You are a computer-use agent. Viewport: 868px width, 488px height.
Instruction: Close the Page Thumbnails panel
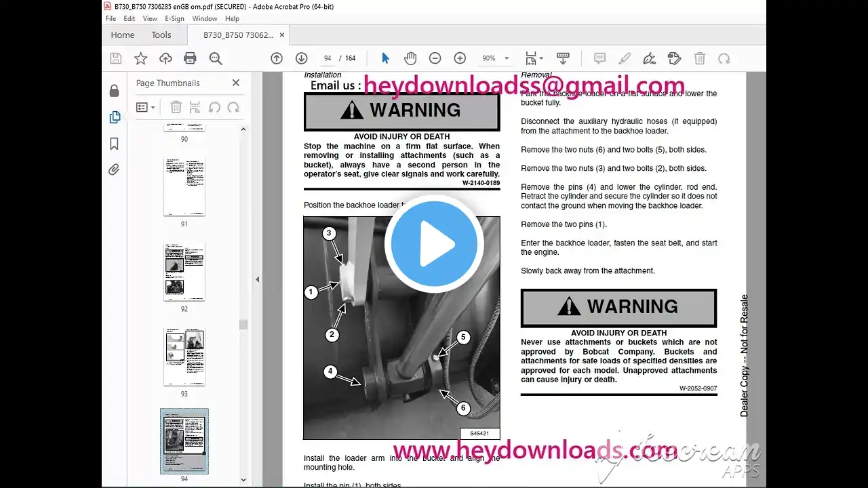pyautogui.click(x=236, y=83)
